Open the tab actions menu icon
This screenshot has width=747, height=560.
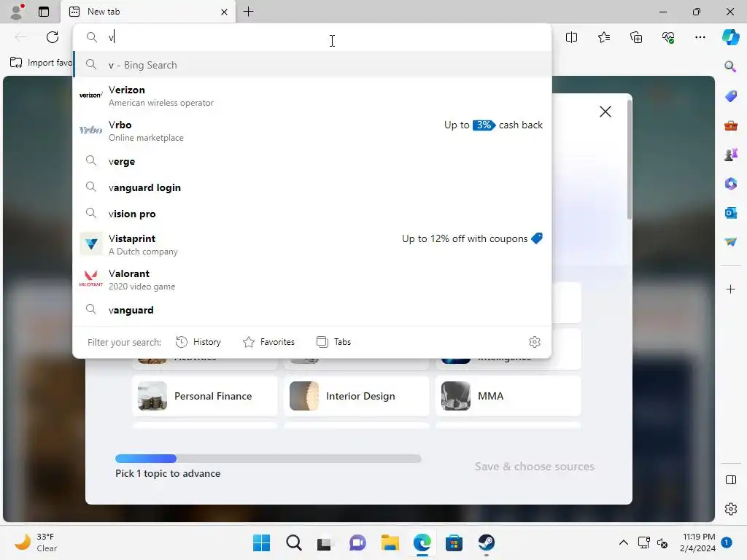coord(44,12)
